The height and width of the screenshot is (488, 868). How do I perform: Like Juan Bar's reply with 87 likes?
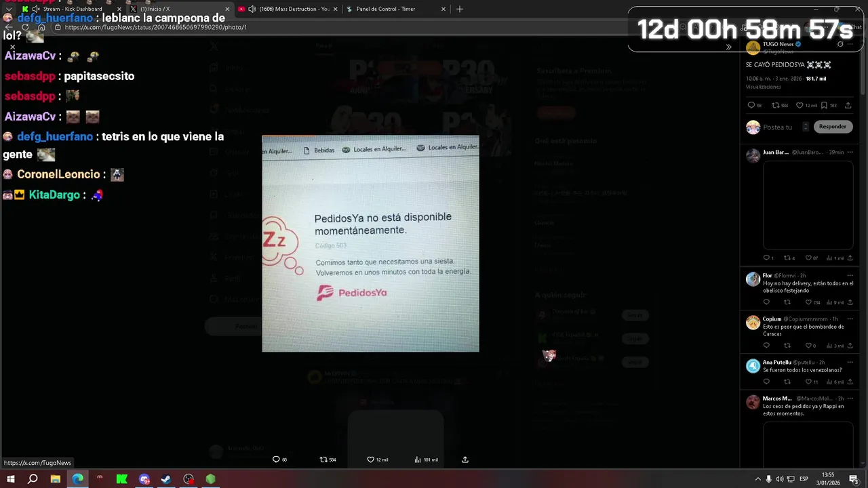tap(808, 258)
